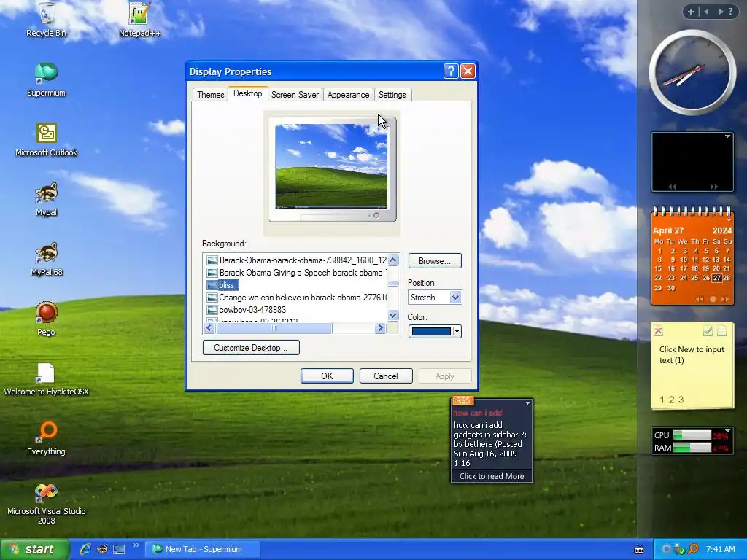The height and width of the screenshot is (560, 747).
Task: Select the Mypal raccoon desktop icon
Action: (46, 199)
